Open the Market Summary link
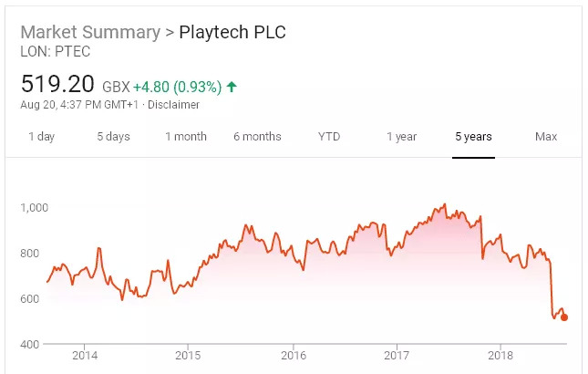Viewport: 588px width, 374px height. click(89, 32)
